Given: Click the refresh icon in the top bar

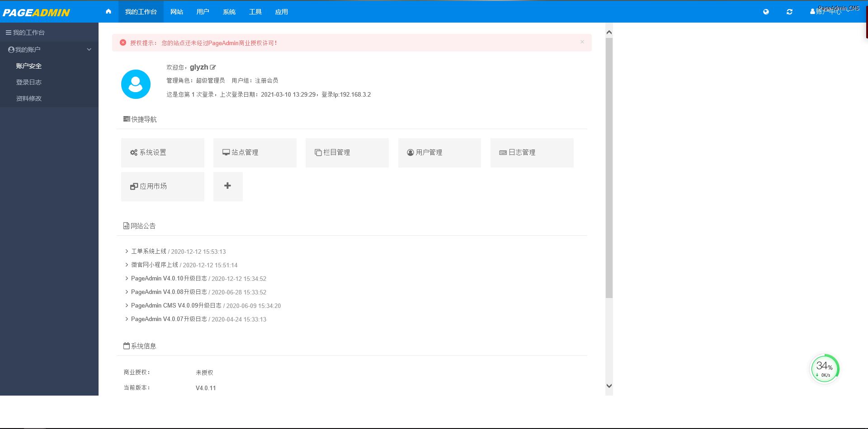Looking at the screenshot, I should pos(789,12).
